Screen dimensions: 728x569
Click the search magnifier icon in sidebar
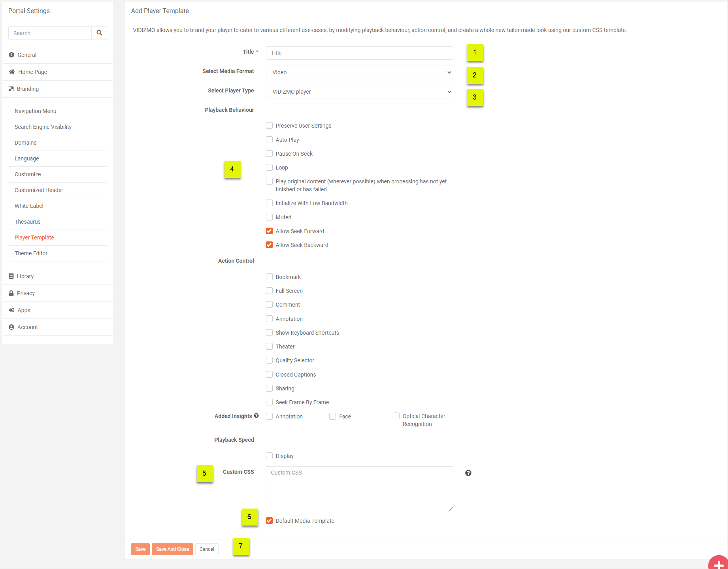pos(99,33)
